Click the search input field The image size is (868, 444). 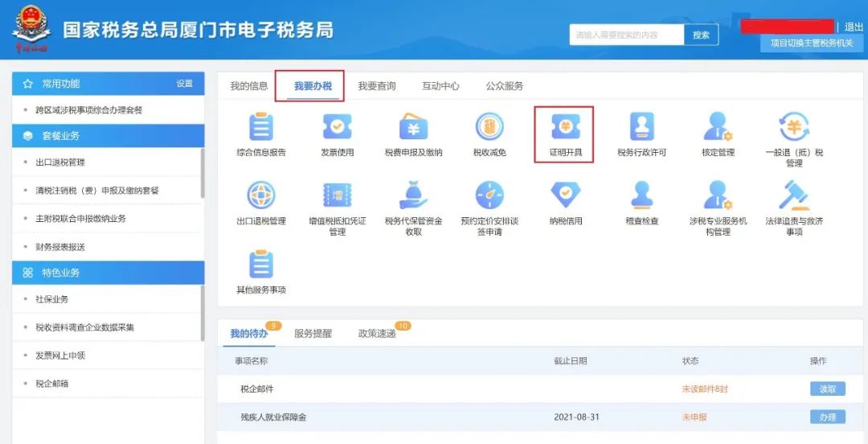[627, 35]
